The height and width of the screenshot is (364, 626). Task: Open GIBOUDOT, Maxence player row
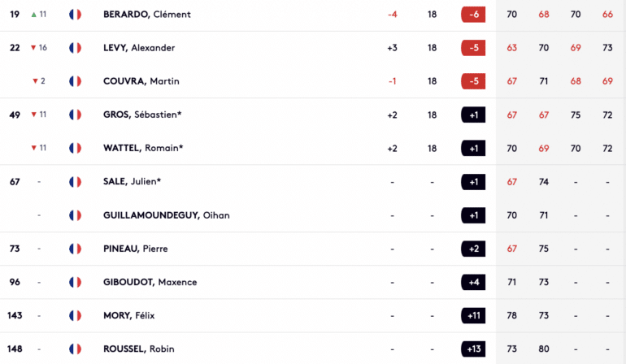tap(150, 282)
